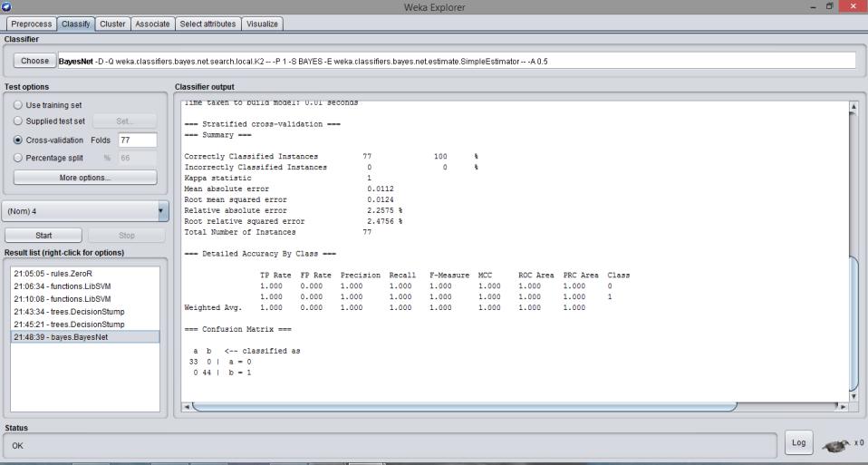The image size is (868, 465).
Task: Click the OK status text
Action: point(18,446)
